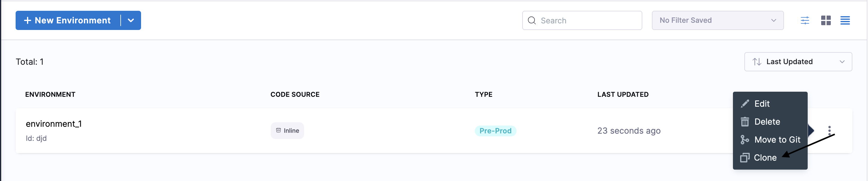
Task: Click the New Environment button
Action: point(68,20)
